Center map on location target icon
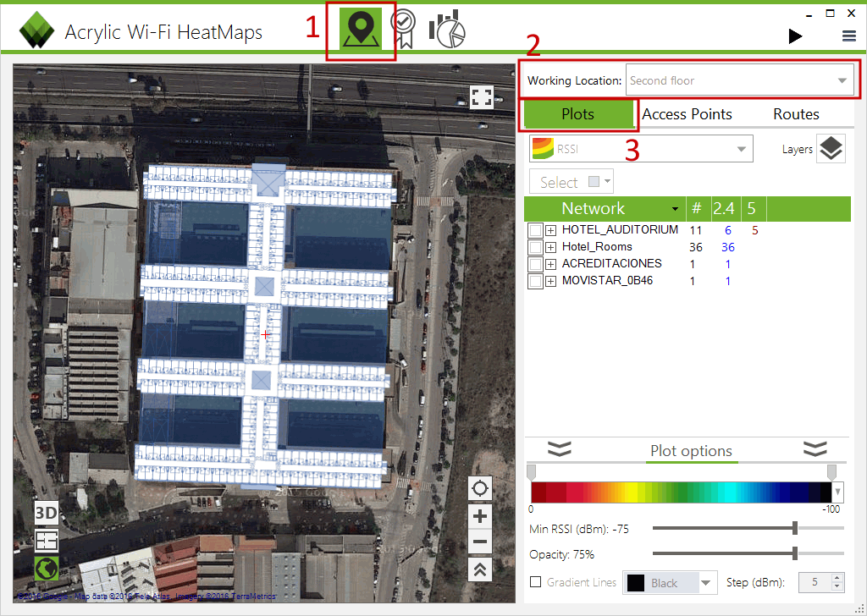The image size is (867, 616). pos(480,488)
